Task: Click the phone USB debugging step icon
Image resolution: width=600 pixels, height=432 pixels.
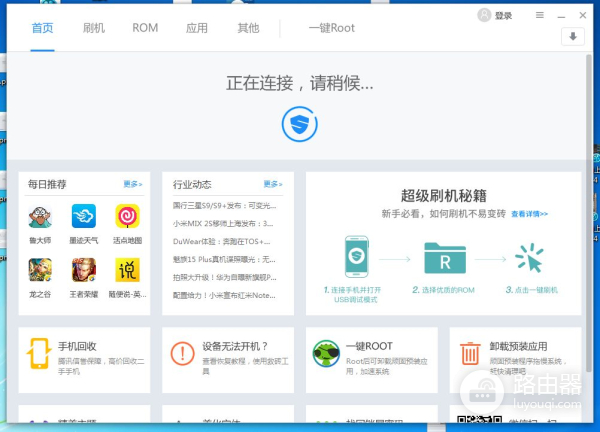Action: coord(357,256)
